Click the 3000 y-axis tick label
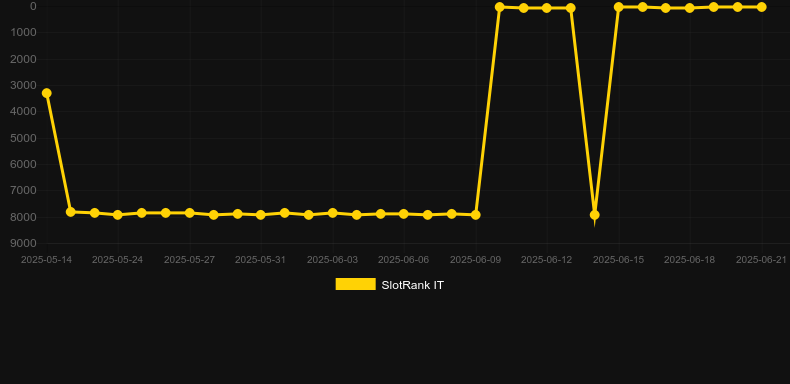Image resolution: width=790 pixels, height=384 pixels. point(24,85)
